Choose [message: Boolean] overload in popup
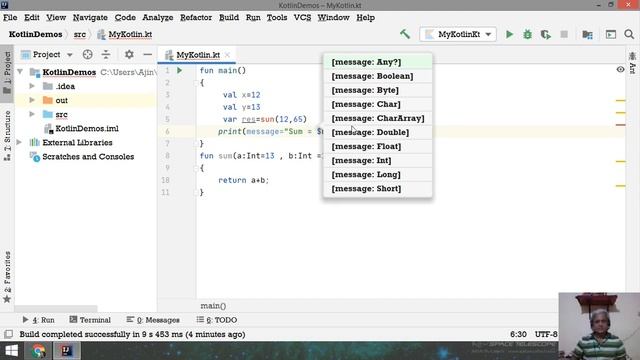Screen dimensions: 640x360 click(x=378, y=76)
